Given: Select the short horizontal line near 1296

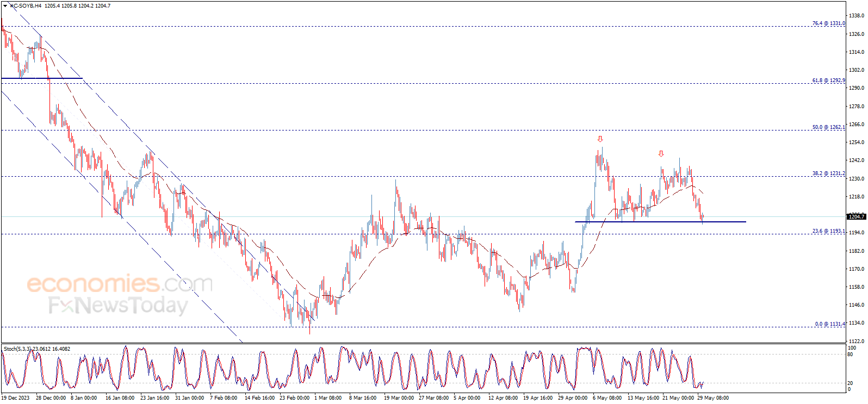Looking at the screenshot, I should coord(42,78).
